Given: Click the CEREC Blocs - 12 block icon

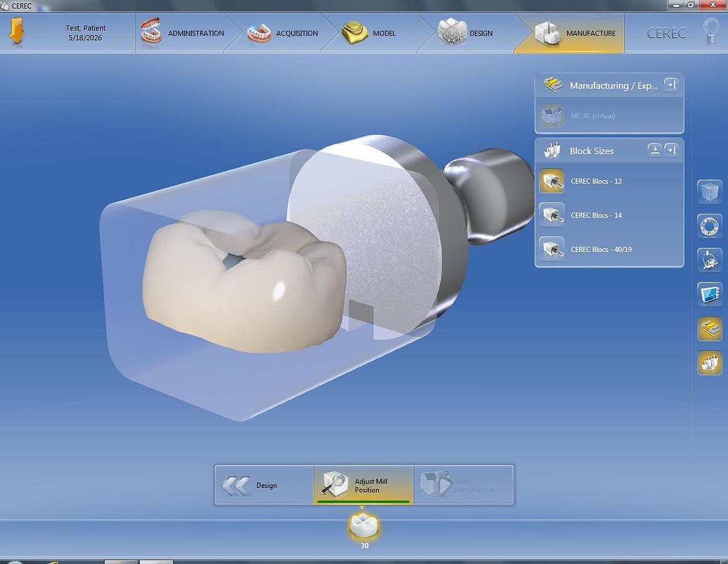Looking at the screenshot, I should pos(552,181).
